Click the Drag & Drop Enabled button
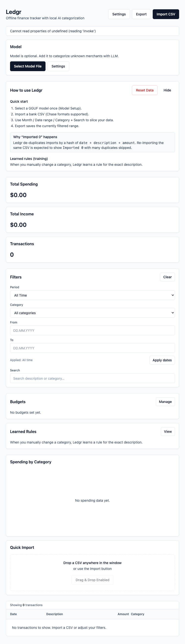 tap(92, 580)
